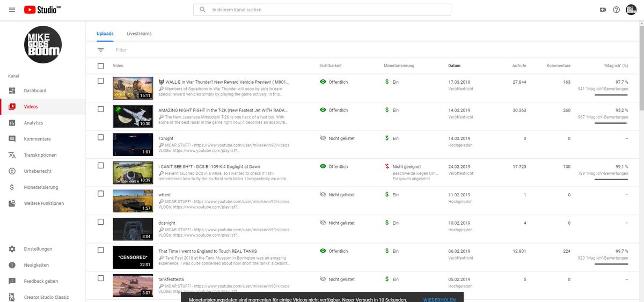Click the Filter text field
The height and width of the screenshot is (302, 644).
(x=121, y=50)
